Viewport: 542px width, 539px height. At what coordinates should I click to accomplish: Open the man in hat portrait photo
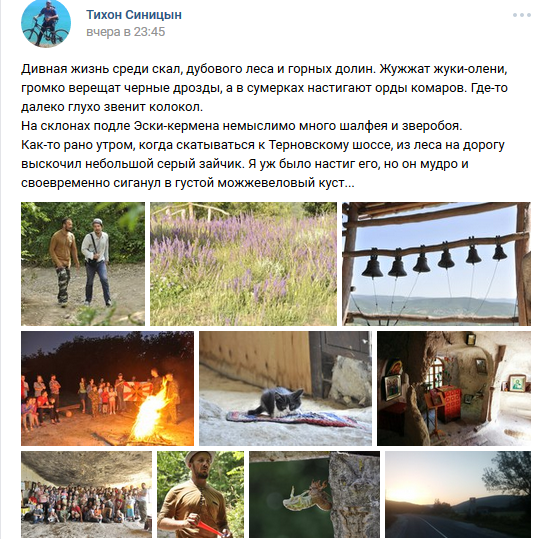click(200, 494)
